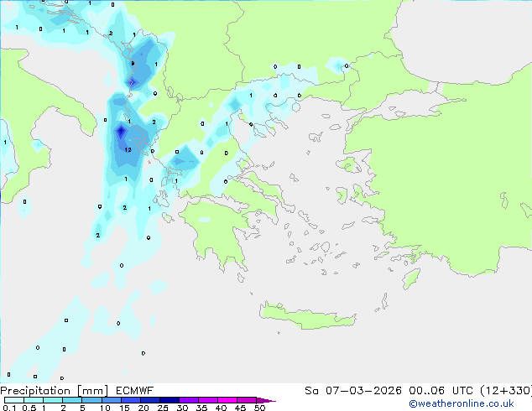Pick the 20–25 mm legend swatch
Image resolution: width=532 pixels, height=411 pixels.
[149, 400]
